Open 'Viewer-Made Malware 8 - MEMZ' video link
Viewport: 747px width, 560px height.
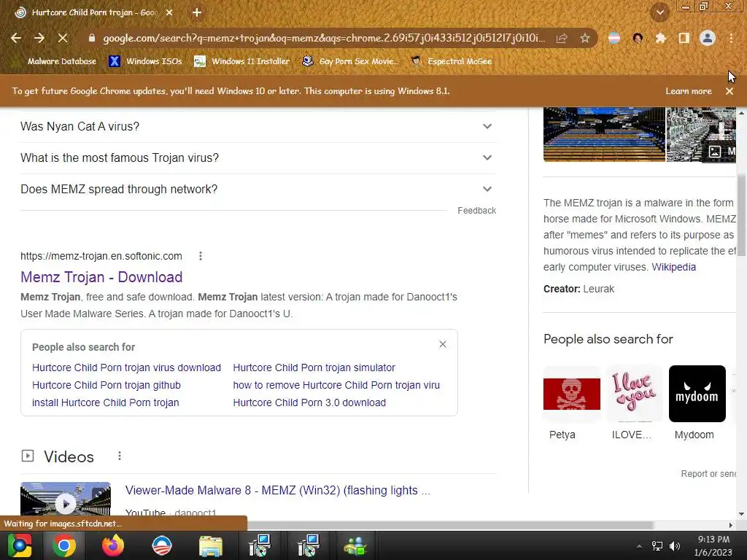pyautogui.click(x=278, y=491)
